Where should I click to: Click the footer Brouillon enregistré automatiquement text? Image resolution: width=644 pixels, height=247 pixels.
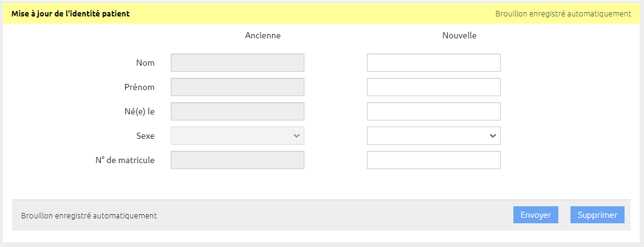(x=89, y=215)
